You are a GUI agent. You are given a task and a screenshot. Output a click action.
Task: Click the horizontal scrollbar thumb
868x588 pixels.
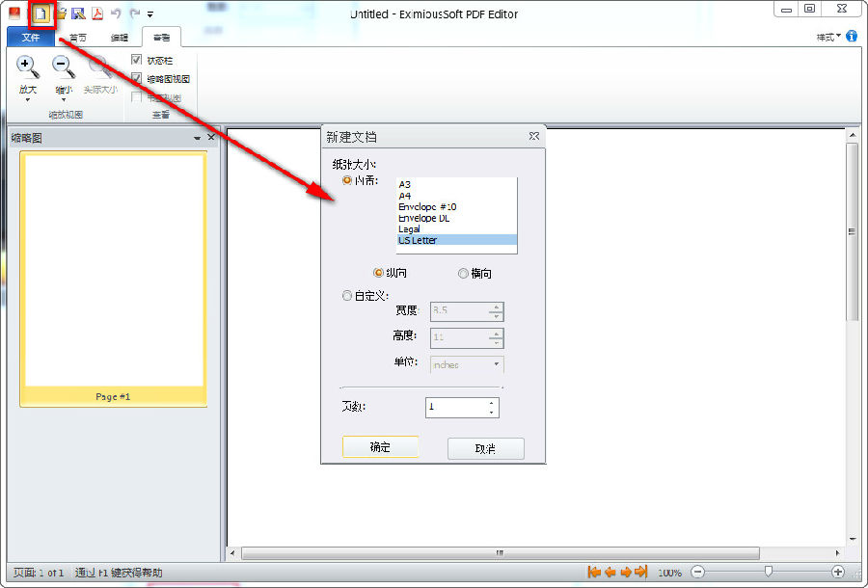coord(501,552)
